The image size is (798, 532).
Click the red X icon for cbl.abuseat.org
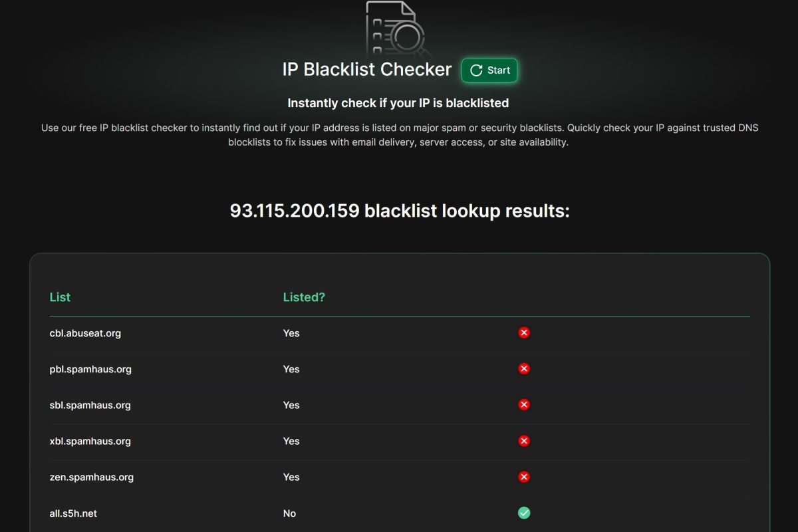pyautogui.click(x=524, y=332)
